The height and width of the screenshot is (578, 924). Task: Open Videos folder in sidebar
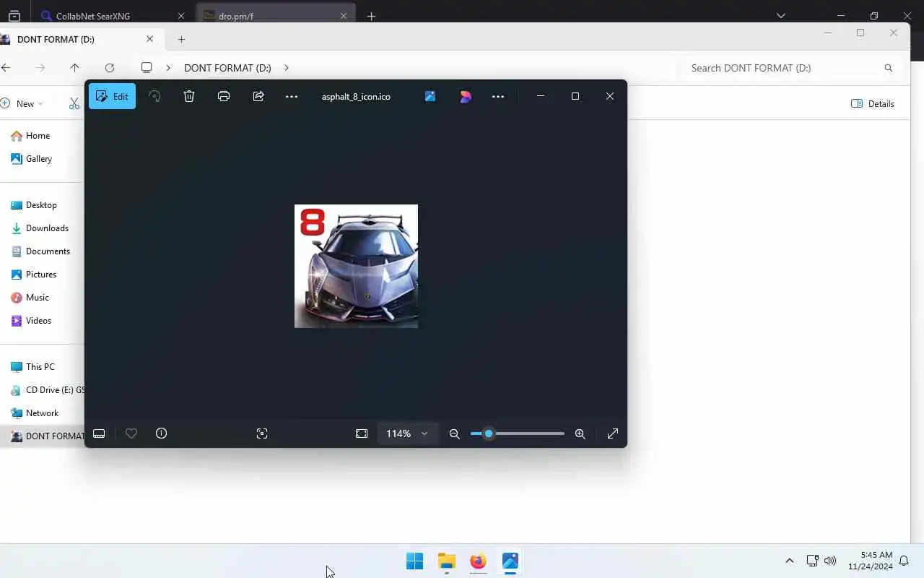[x=32, y=320]
